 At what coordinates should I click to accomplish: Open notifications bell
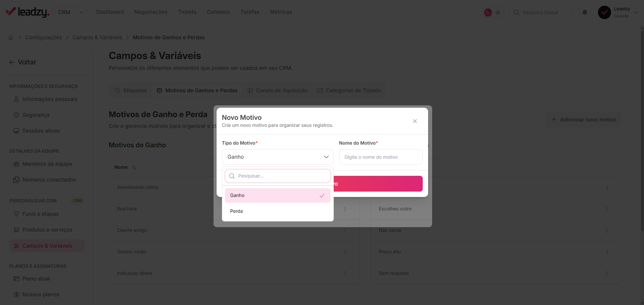click(585, 12)
